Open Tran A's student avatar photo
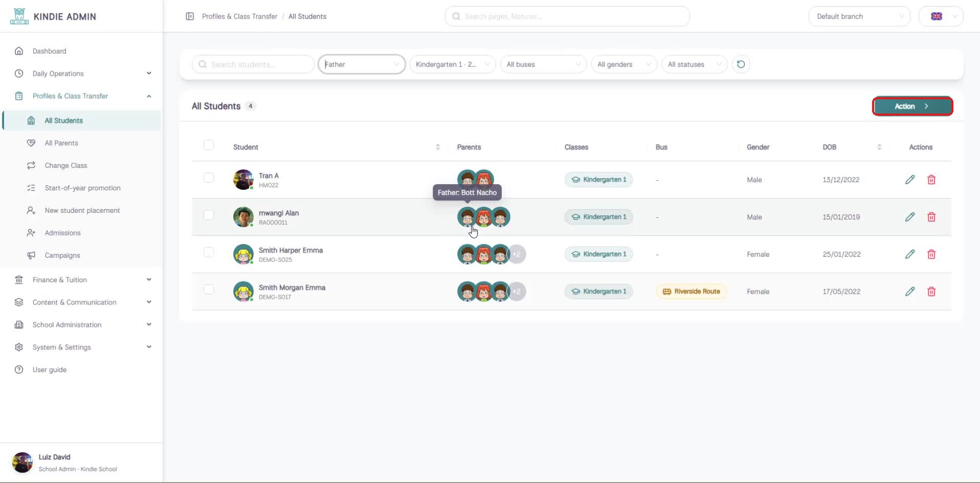Viewport: 980px width, 483px height. point(243,180)
